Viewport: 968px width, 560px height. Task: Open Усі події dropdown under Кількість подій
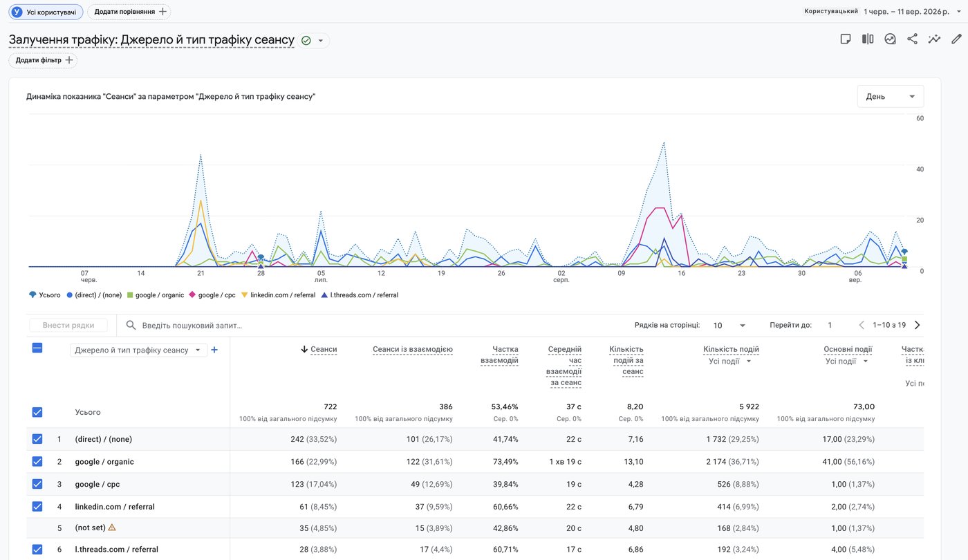click(x=730, y=361)
